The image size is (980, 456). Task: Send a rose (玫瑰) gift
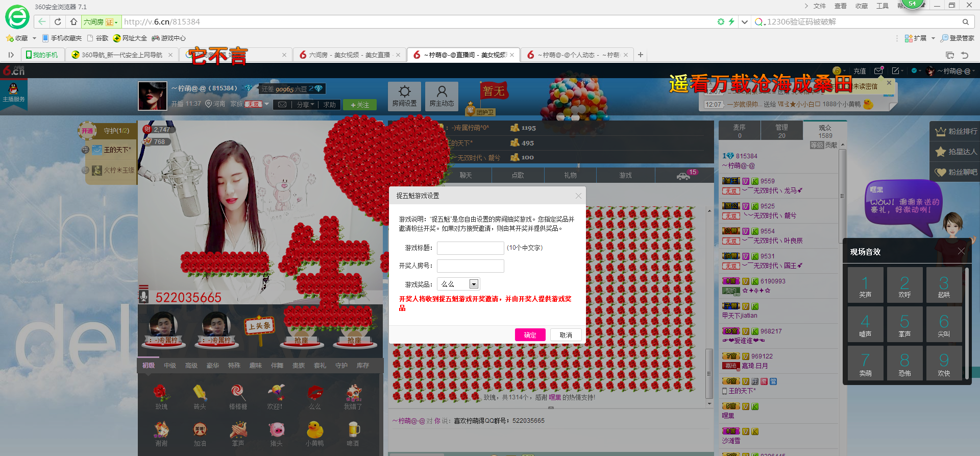pyautogui.click(x=161, y=397)
